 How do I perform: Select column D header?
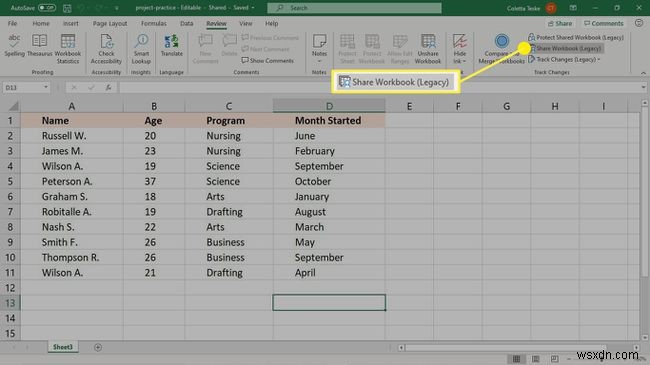pos(329,107)
